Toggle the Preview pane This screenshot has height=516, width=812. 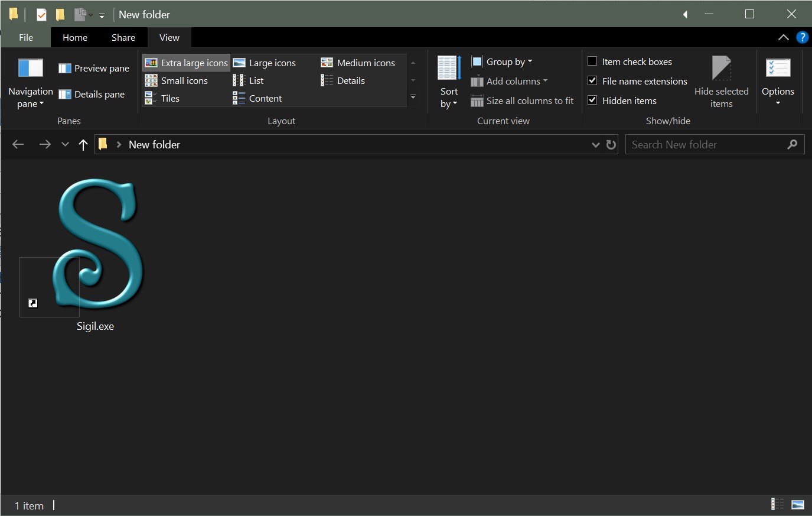click(94, 69)
